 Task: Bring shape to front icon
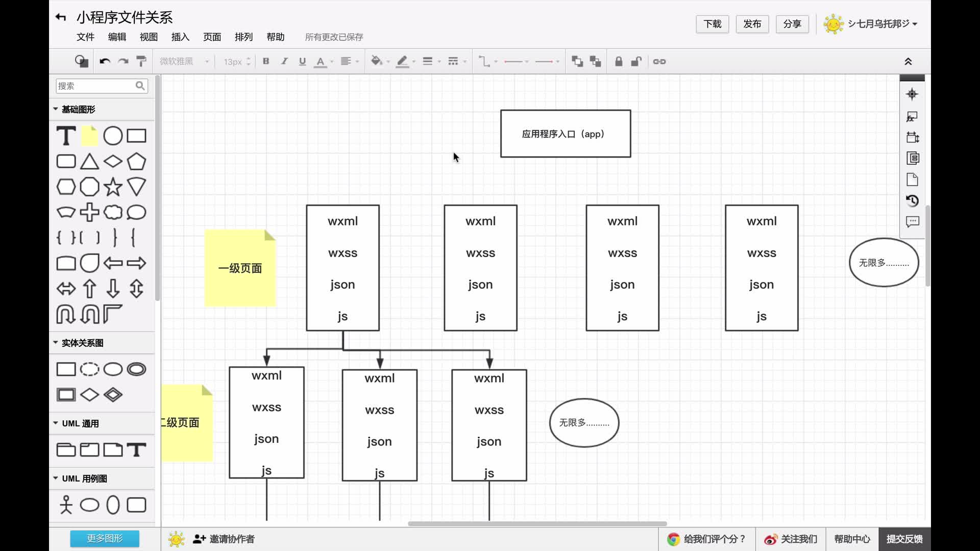coord(577,61)
